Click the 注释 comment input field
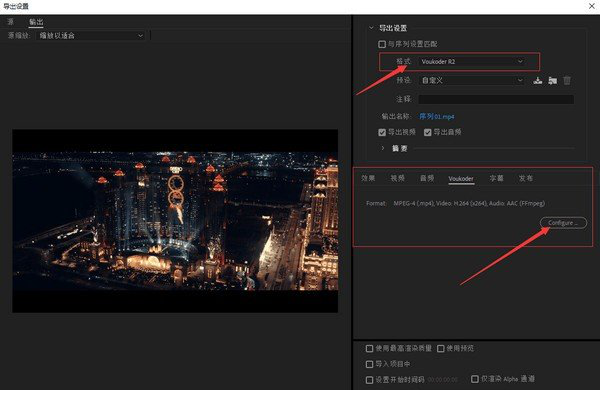The width and height of the screenshot is (600, 405). 496,100
